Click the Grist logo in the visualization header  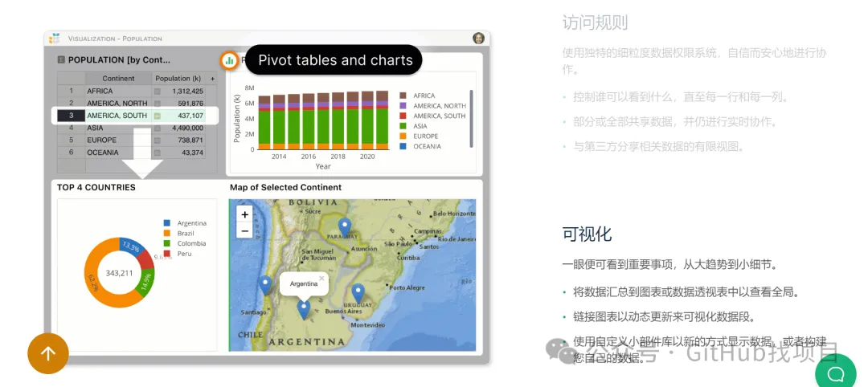(55, 39)
